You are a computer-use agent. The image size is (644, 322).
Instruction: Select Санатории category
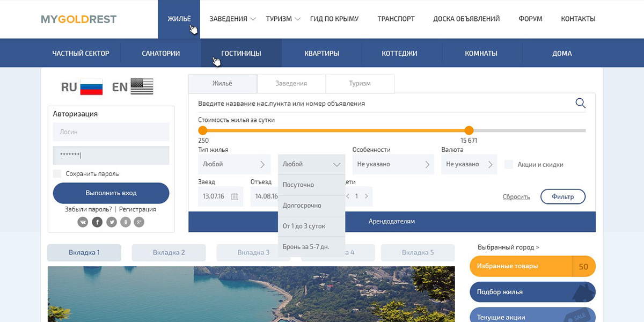[x=161, y=53]
